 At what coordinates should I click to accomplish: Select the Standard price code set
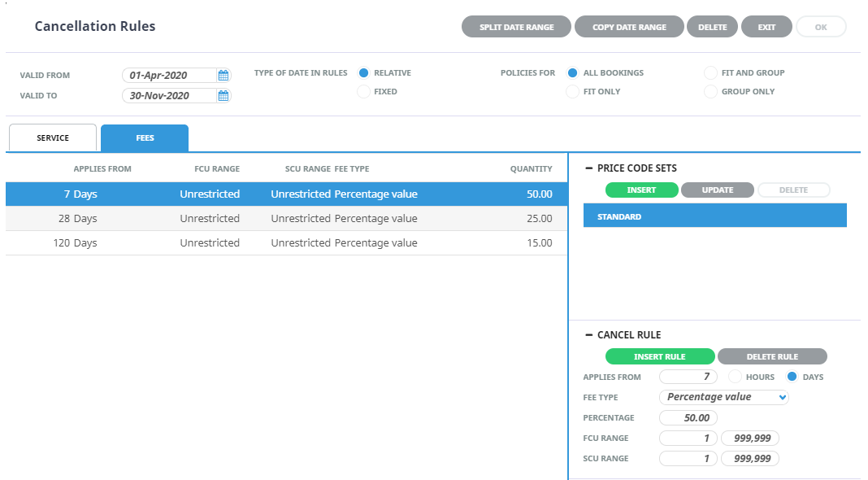(714, 217)
